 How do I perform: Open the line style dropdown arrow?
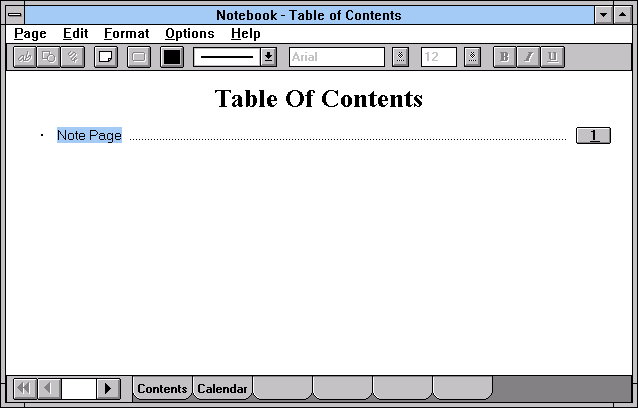269,57
